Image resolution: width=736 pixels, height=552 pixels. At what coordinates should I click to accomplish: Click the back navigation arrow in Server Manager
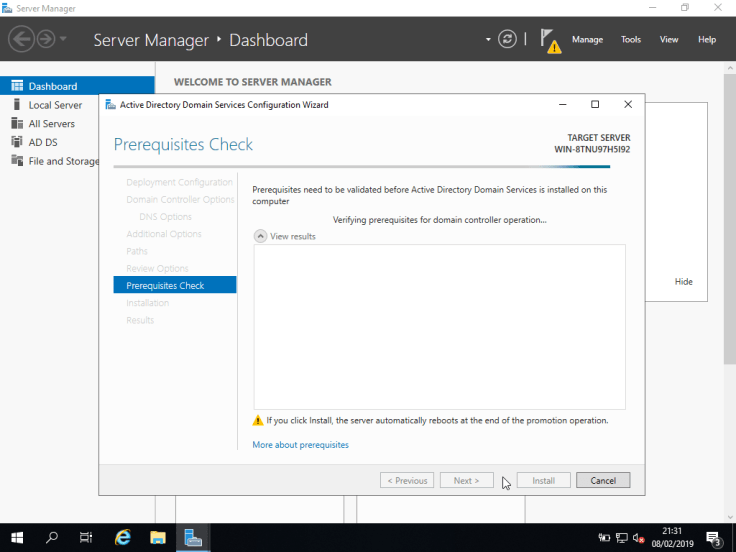[x=21, y=39]
